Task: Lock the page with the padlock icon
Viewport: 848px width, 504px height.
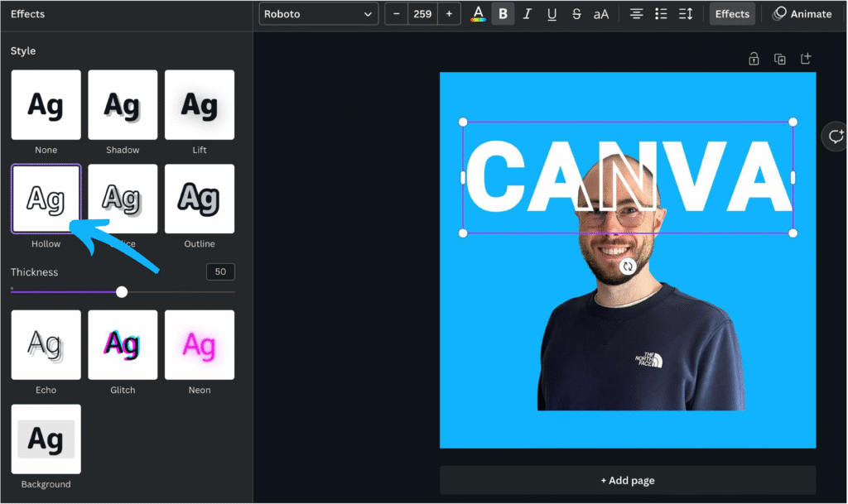Action: pos(754,59)
